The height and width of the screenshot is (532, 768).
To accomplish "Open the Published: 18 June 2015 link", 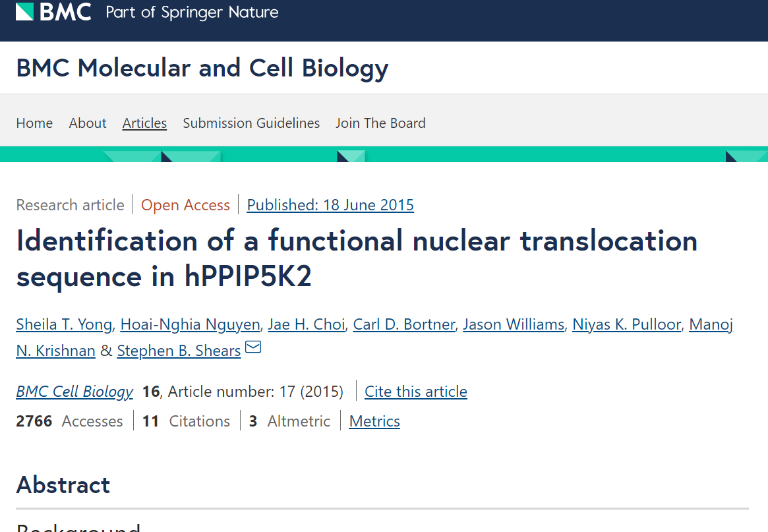I will coord(330,204).
